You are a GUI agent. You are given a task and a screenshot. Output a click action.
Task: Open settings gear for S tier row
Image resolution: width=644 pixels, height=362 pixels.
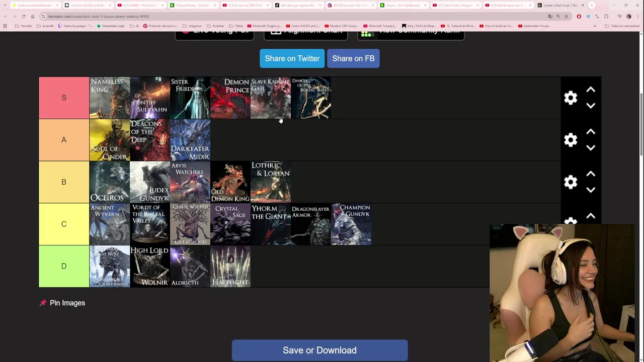[x=571, y=98]
